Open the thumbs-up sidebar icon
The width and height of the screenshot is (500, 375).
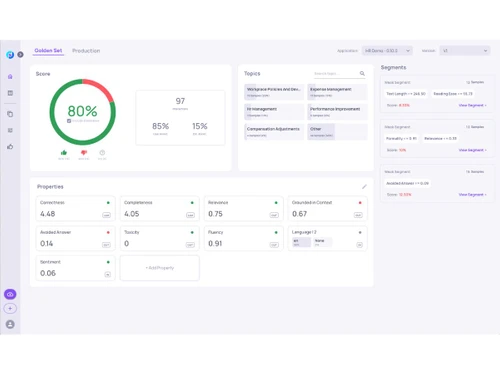[10, 147]
